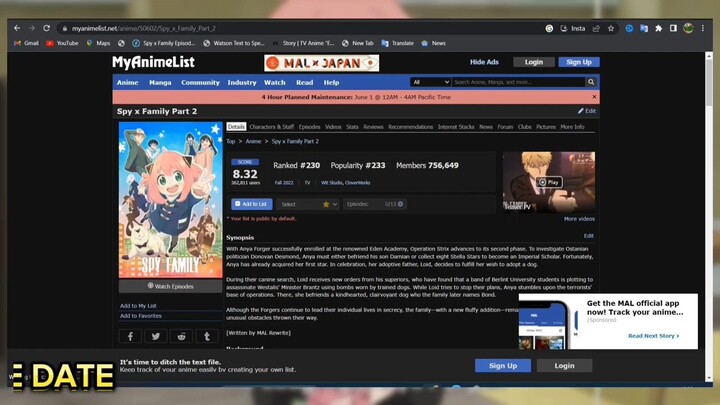Open the News bookmark

coord(433,43)
